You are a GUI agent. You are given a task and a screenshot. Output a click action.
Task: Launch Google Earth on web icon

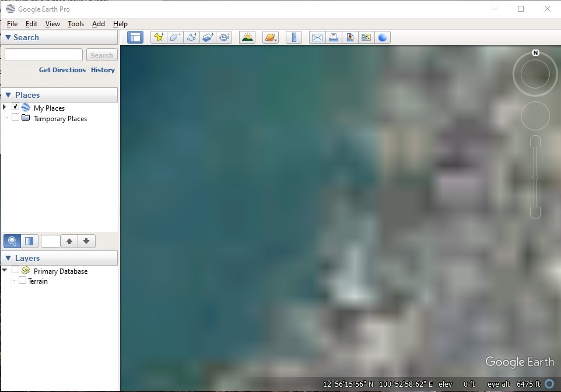383,37
